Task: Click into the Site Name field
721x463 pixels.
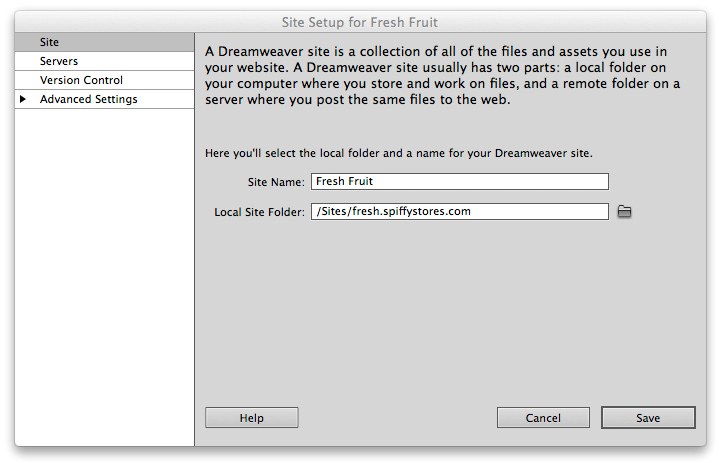Action: click(x=459, y=182)
